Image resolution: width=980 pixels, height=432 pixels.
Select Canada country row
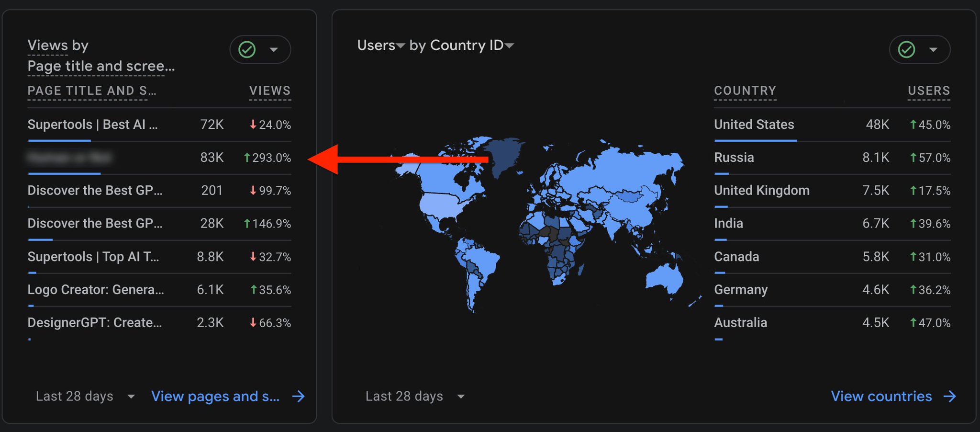(832, 257)
